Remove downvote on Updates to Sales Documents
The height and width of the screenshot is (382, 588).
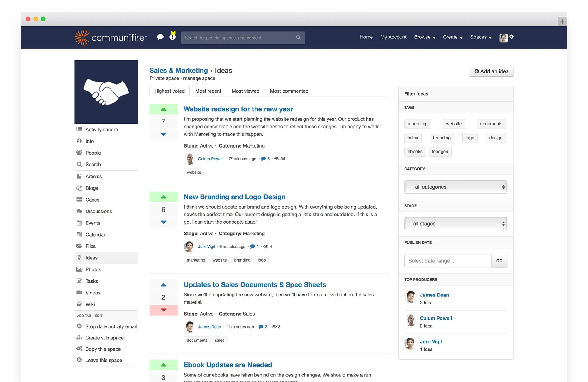(x=163, y=310)
